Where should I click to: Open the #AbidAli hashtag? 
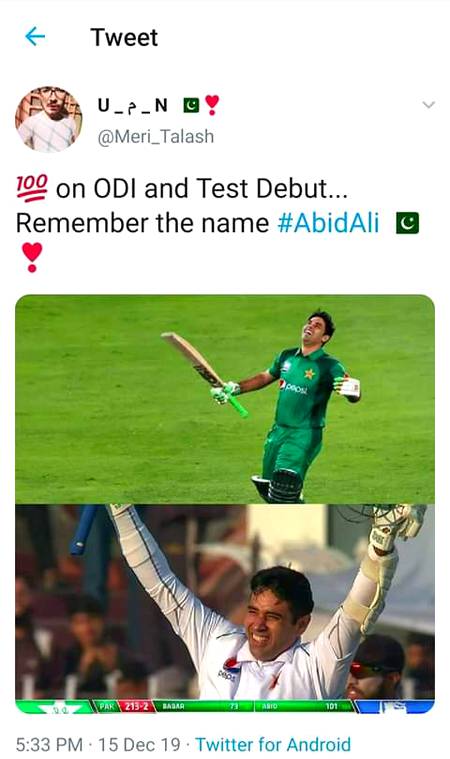(x=329, y=223)
